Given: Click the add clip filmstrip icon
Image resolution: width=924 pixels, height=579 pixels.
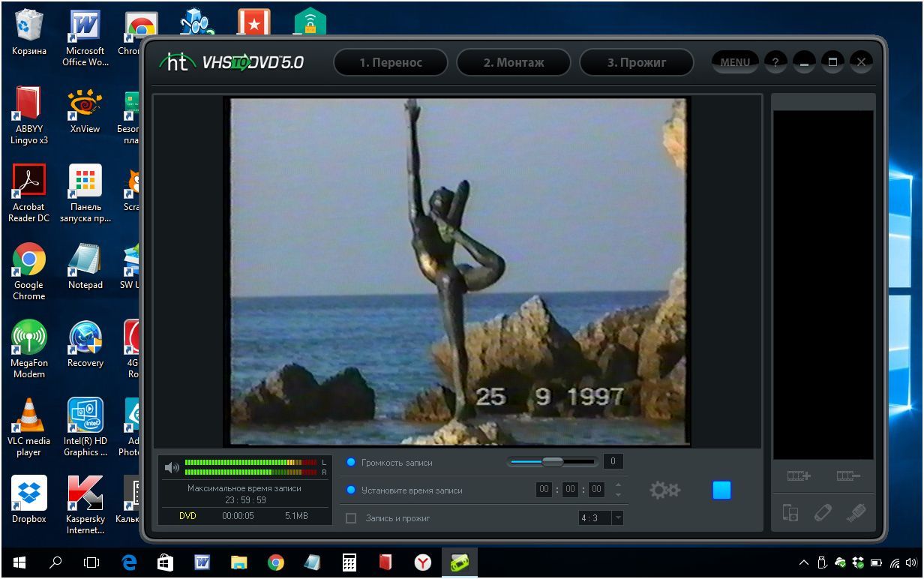Looking at the screenshot, I should pyautogui.click(x=799, y=475).
